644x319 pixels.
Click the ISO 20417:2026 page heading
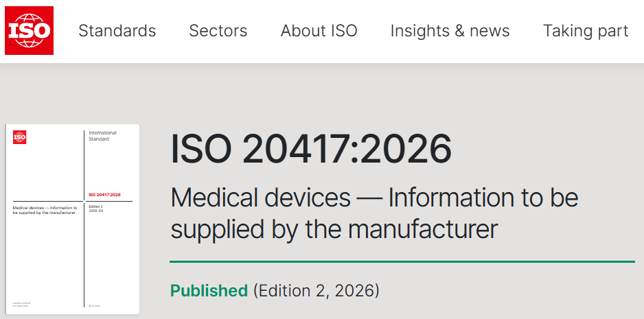coord(311,148)
